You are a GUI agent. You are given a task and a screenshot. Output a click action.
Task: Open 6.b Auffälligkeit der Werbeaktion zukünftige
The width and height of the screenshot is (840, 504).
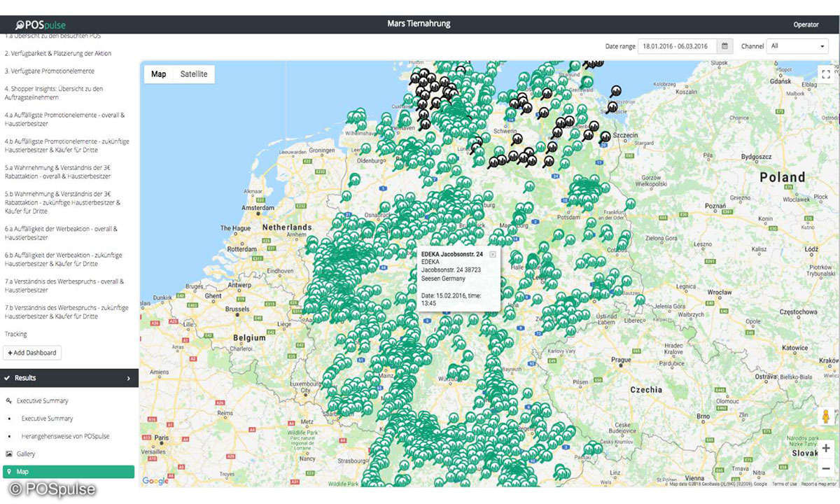click(63, 260)
